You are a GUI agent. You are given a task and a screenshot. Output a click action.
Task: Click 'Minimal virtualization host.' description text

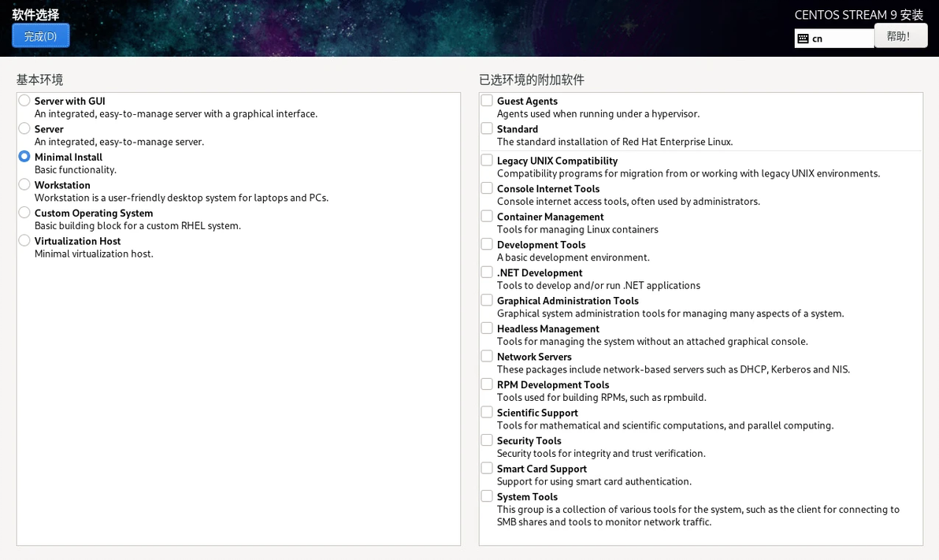94,254
